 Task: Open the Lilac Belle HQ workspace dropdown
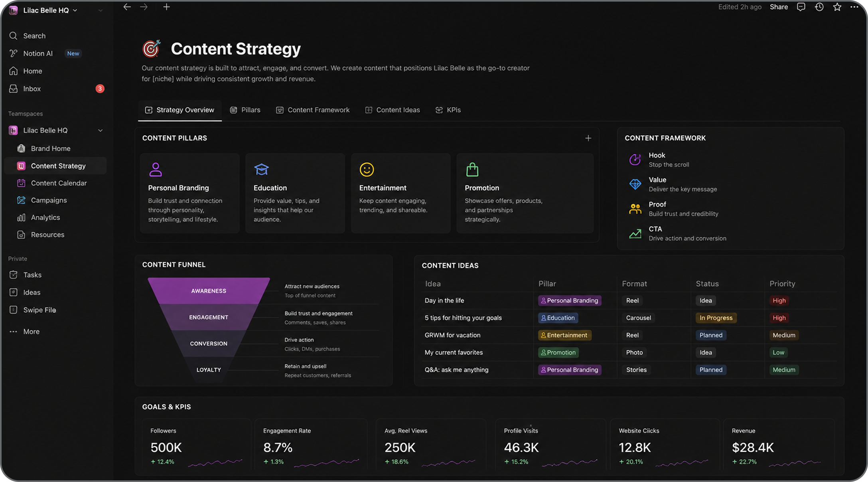(x=50, y=10)
